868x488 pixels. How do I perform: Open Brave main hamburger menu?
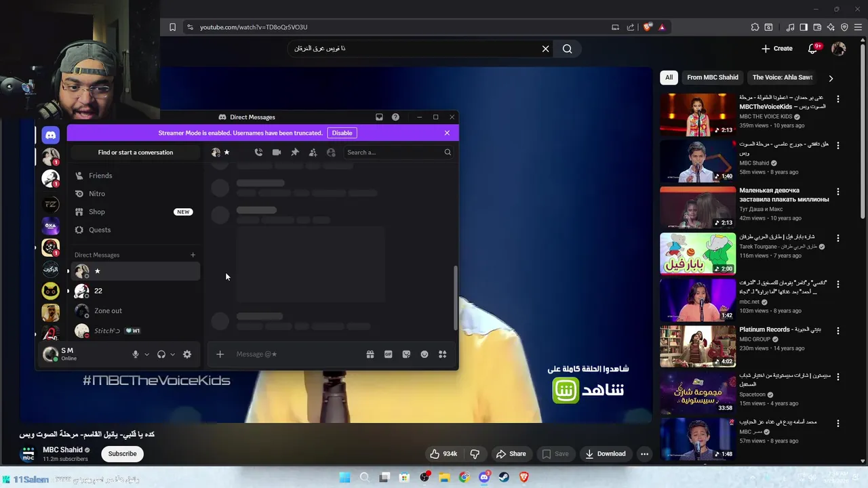(858, 27)
